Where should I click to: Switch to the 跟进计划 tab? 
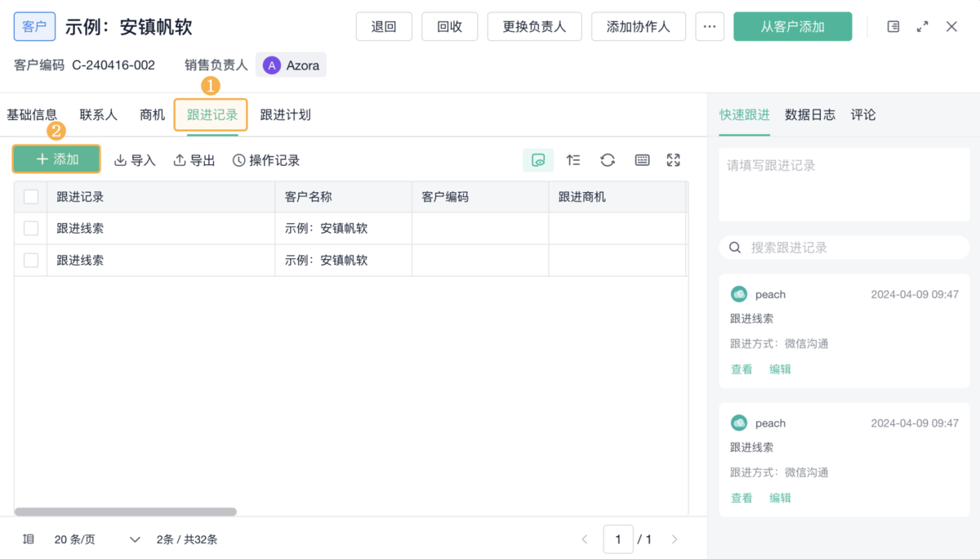(x=285, y=115)
